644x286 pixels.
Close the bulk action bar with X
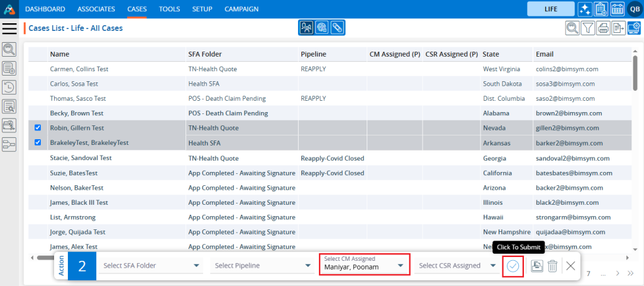570,266
